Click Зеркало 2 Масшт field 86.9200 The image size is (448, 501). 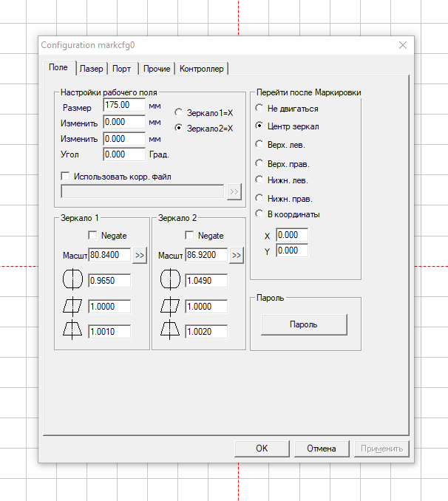[x=206, y=255]
